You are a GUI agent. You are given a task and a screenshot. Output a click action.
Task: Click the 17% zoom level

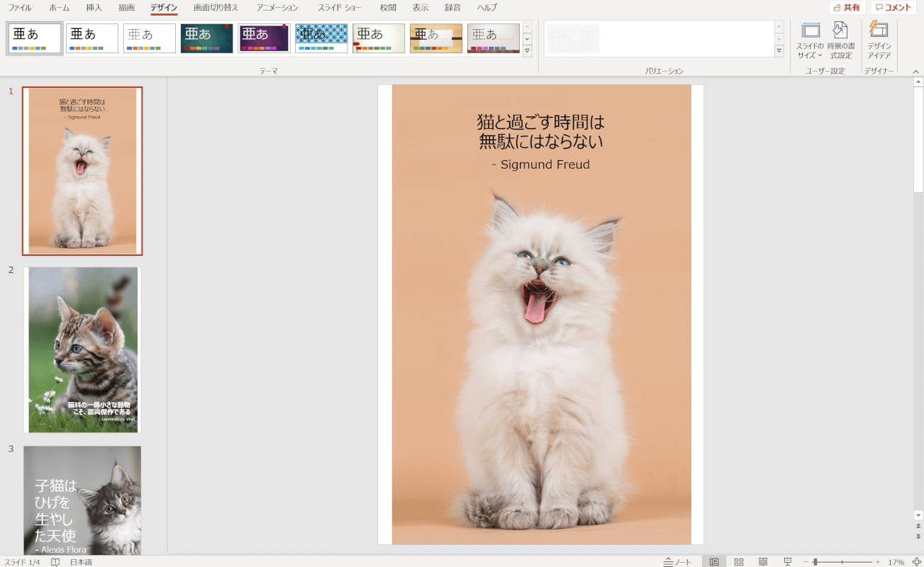click(896, 562)
